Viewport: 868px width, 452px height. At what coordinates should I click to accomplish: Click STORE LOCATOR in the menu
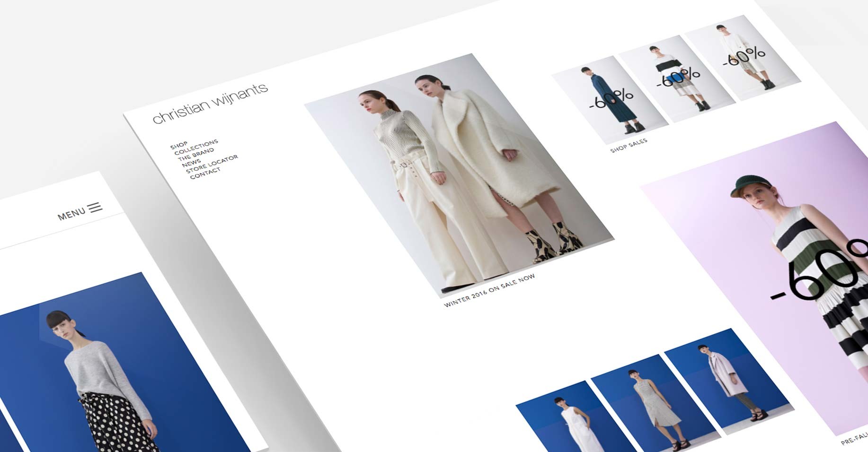pyautogui.click(x=212, y=164)
